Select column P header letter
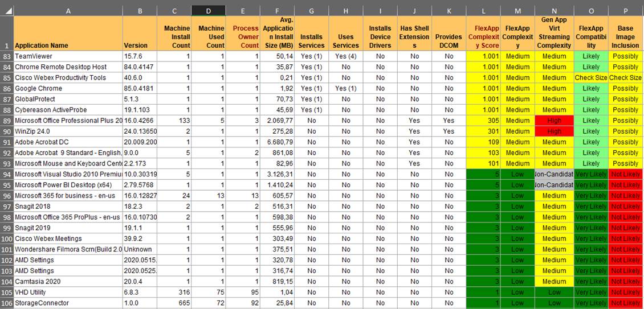Image resolution: width=644 pixels, height=309 pixels. tap(625, 10)
